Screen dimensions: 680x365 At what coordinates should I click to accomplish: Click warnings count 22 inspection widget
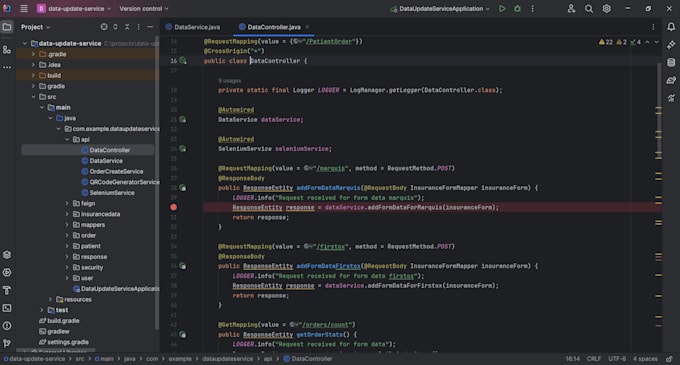(x=606, y=42)
